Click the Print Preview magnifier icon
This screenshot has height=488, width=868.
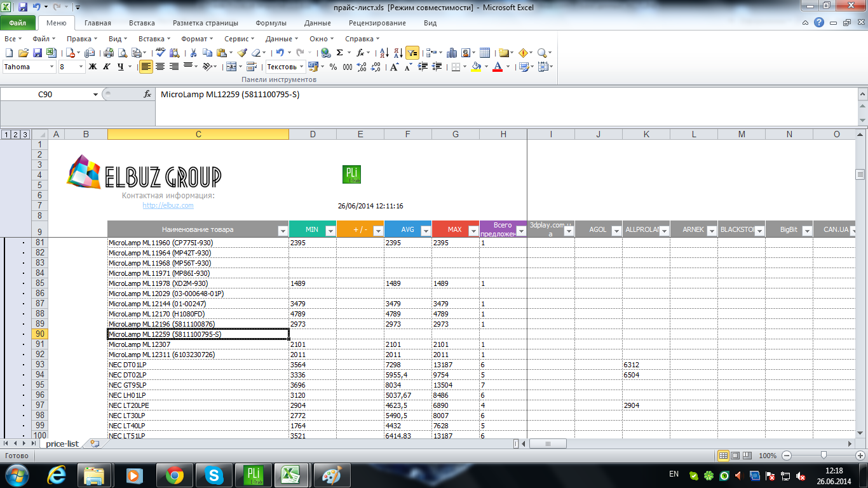pyautogui.click(x=123, y=53)
